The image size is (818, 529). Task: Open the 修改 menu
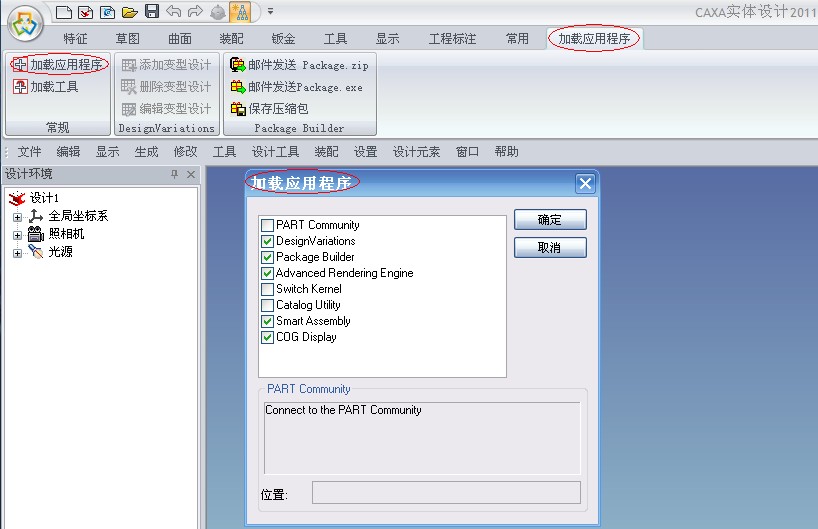point(185,152)
